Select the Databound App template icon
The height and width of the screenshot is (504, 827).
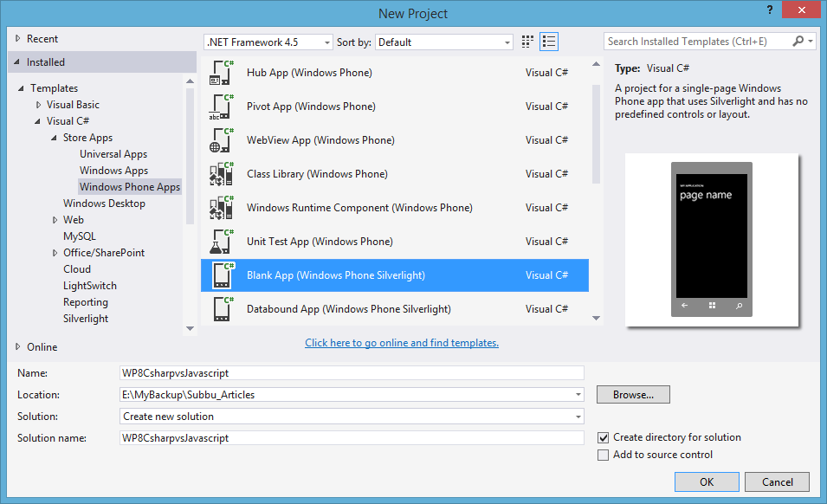tap(221, 308)
